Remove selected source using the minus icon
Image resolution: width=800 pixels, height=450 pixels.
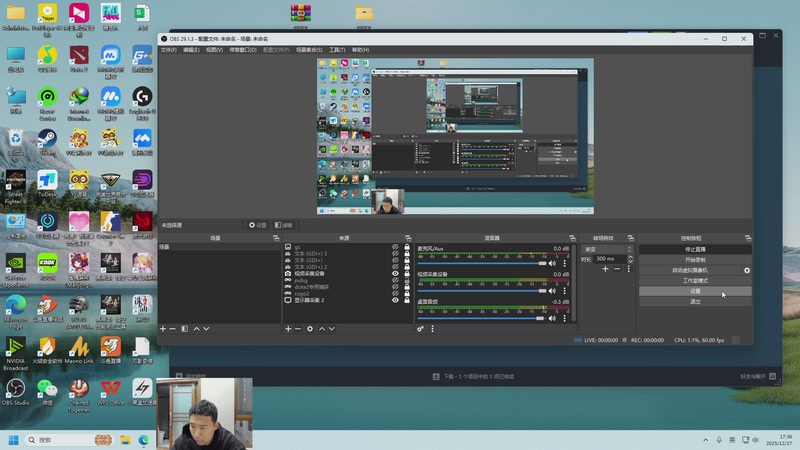click(298, 329)
